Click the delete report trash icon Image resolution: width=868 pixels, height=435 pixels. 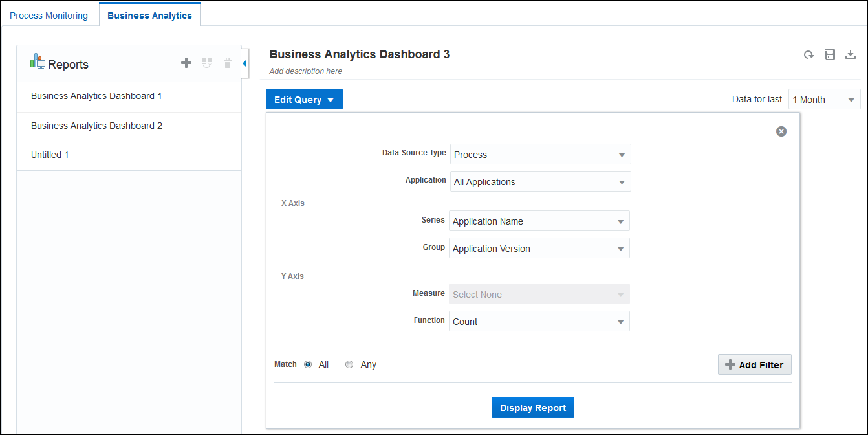[228, 63]
